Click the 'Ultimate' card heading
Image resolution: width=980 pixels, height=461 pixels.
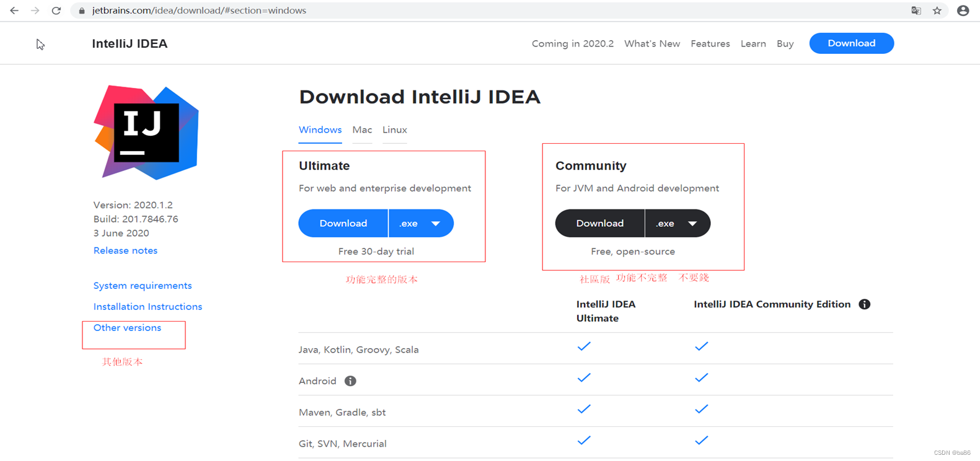(x=324, y=166)
